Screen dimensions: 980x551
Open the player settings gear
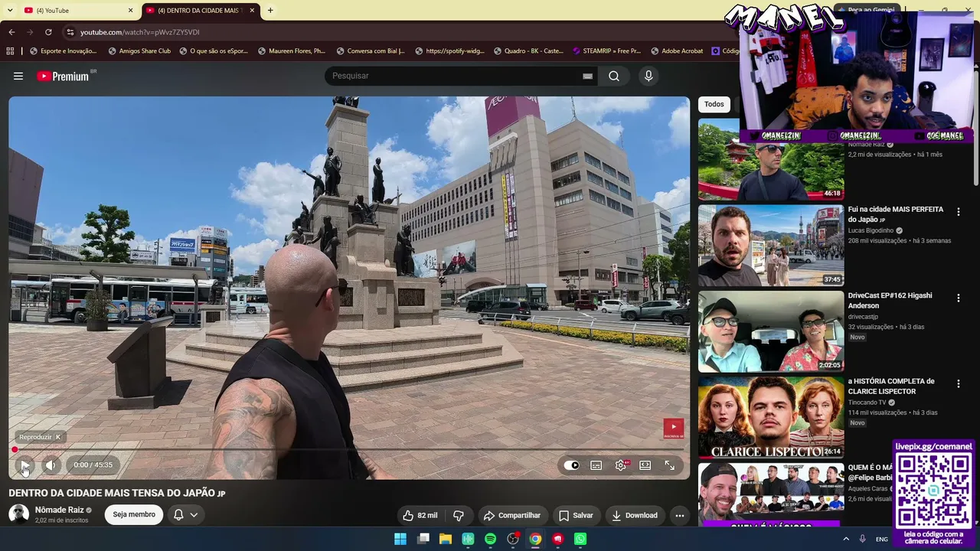[621, 465]
